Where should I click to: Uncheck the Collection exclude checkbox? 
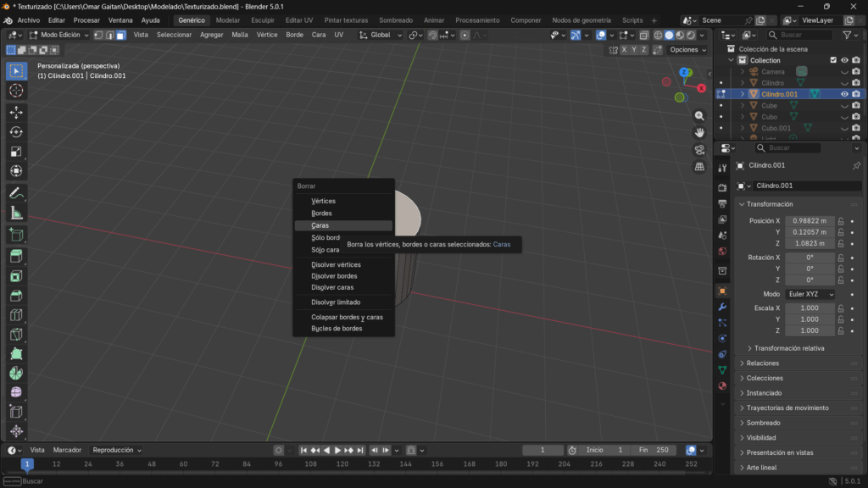pos(833,60)
